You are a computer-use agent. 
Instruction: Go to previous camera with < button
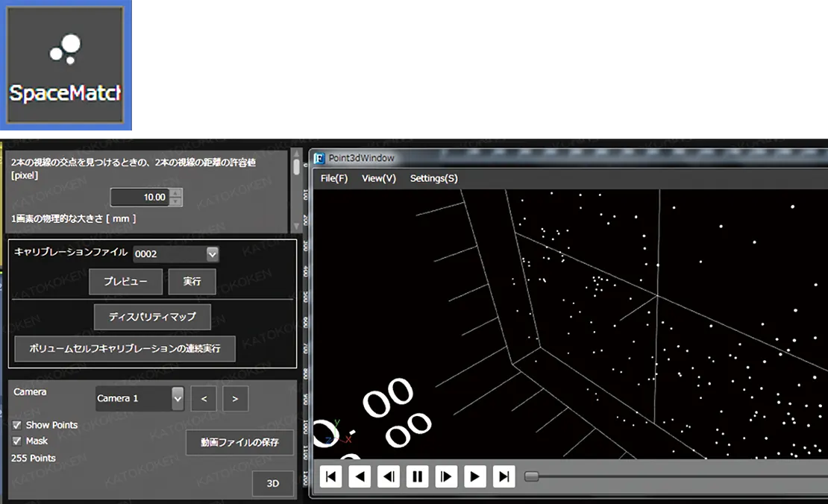[x=204, y=399]
